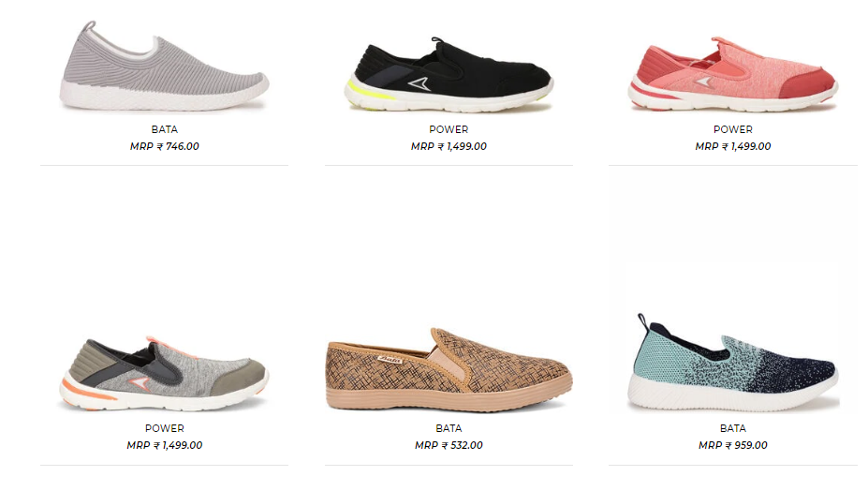Open the grey knit Bata slip-on shoe image
Viewport: 868px width, 491px height.
(165, 66)
